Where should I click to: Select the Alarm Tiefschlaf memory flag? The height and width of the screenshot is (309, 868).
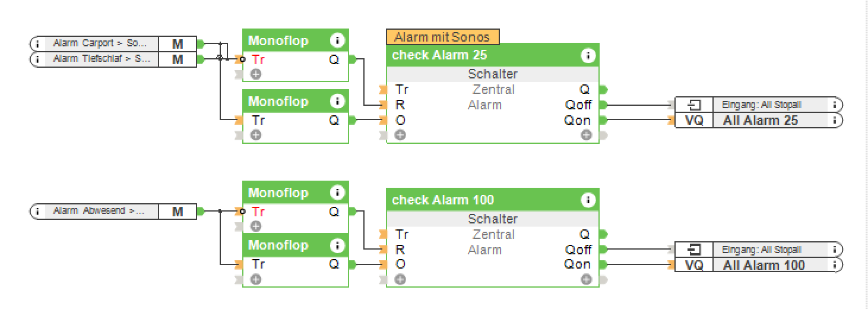point(101,59)
